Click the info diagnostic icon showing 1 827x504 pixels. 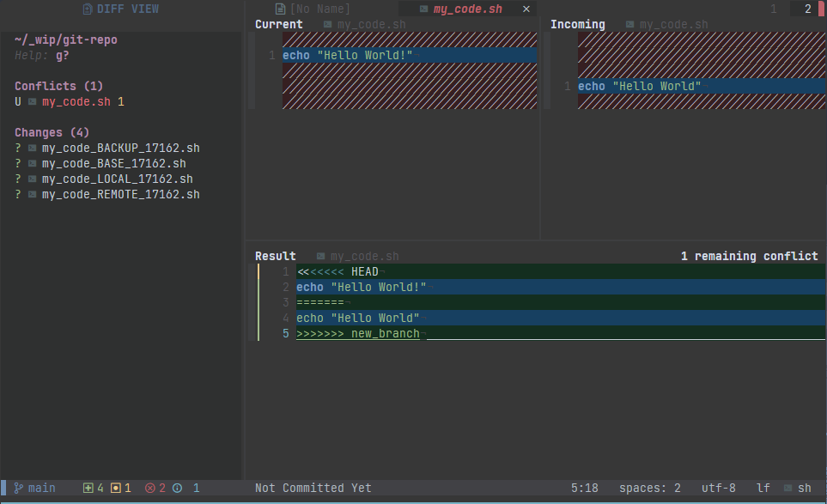click(177, 489)
